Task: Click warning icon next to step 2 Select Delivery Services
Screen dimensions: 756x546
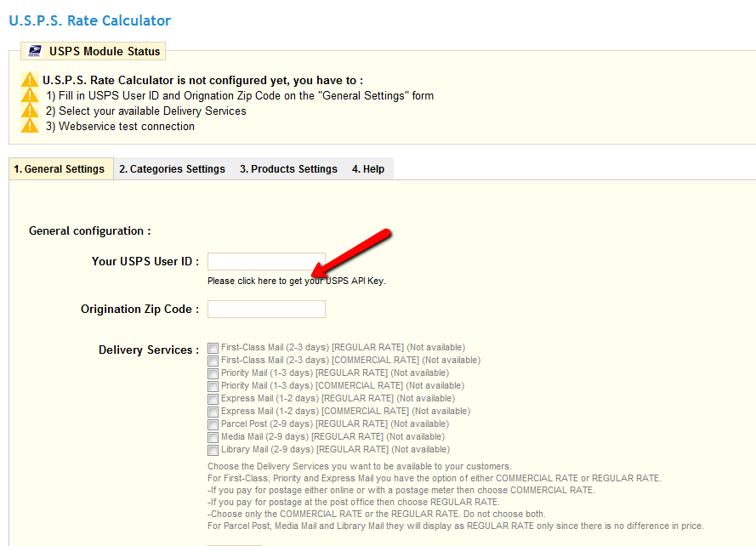Action: click(30, 111)
